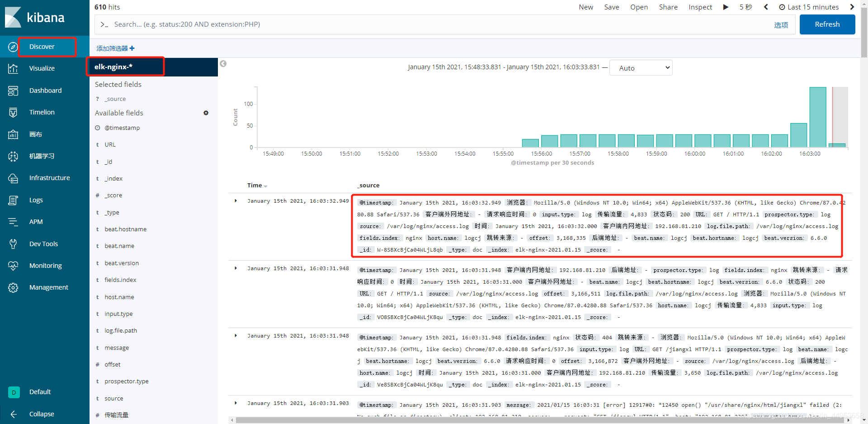
Task: Open the Dashboard icon in sidebar
Action: [x=13, y=91]
